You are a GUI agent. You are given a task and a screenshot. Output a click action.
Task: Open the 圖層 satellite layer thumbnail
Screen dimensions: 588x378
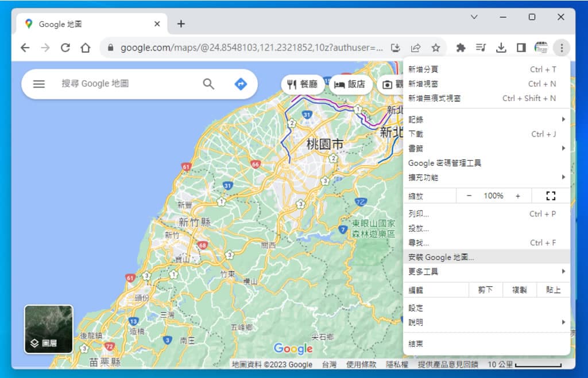pos(49,329)
